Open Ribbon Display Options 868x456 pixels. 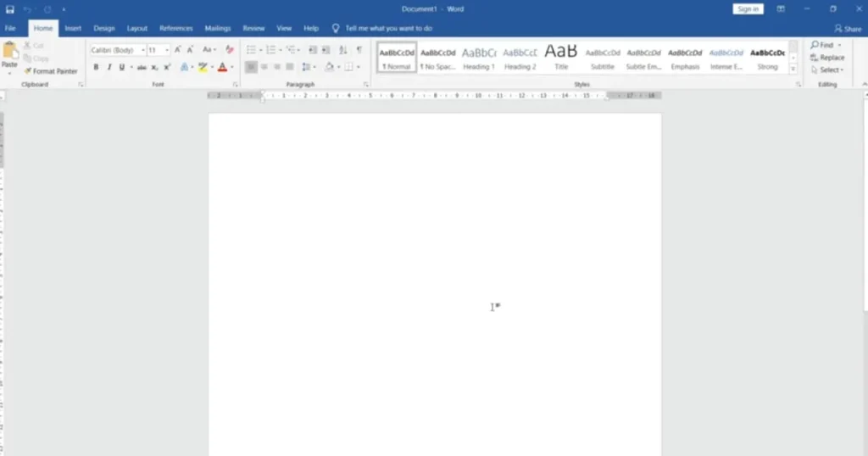coord(781,8)
